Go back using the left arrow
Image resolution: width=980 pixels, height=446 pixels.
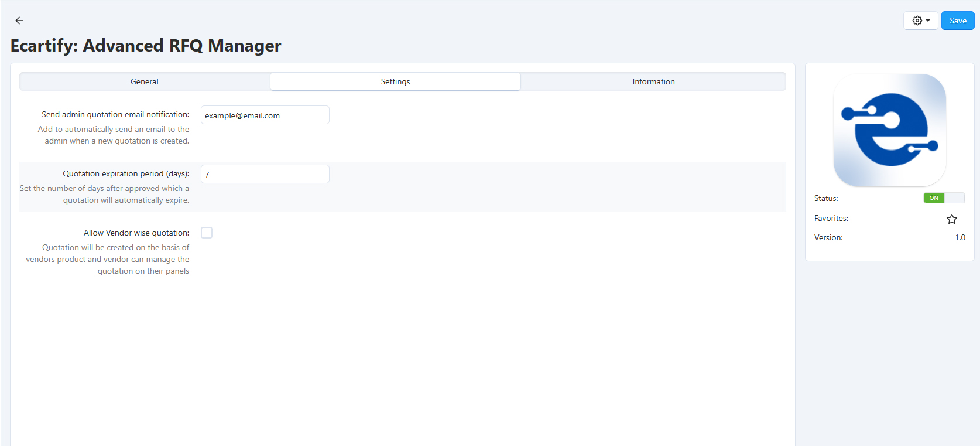tap(19, 21)
